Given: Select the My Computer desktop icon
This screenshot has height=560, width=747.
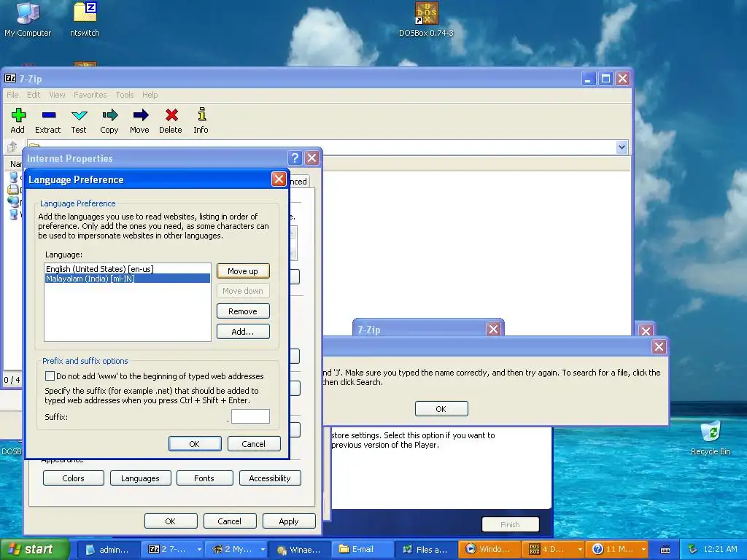Looking at the screenshot, I should click(28, 20).
